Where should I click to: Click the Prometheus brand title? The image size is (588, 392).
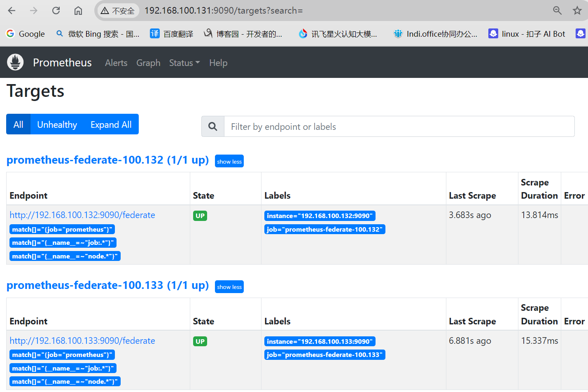(62, 63)
